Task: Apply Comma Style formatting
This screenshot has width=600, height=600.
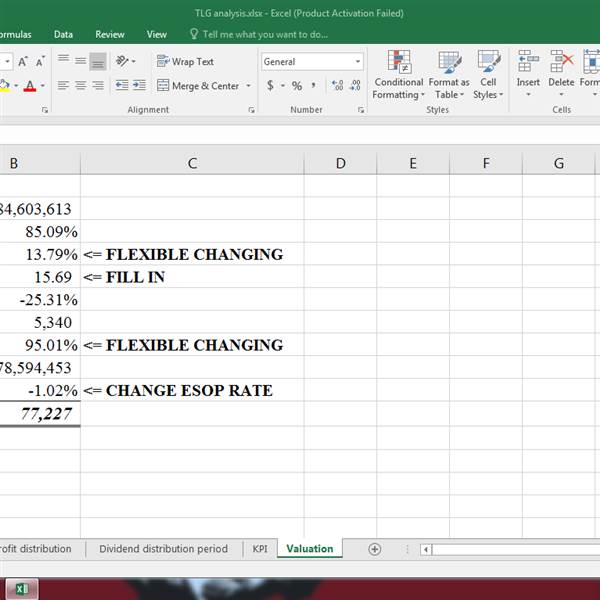Action: click(314, 86)
